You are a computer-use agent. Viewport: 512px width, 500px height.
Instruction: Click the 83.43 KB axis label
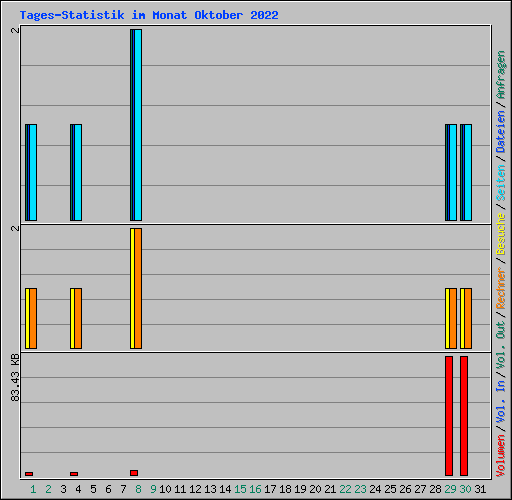tap(15, 378)
